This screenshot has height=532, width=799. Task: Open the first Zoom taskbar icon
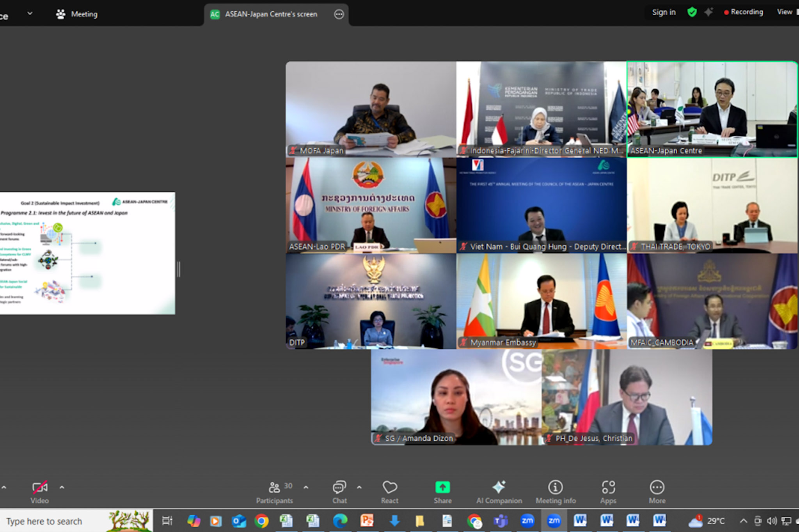coord(527,521)
